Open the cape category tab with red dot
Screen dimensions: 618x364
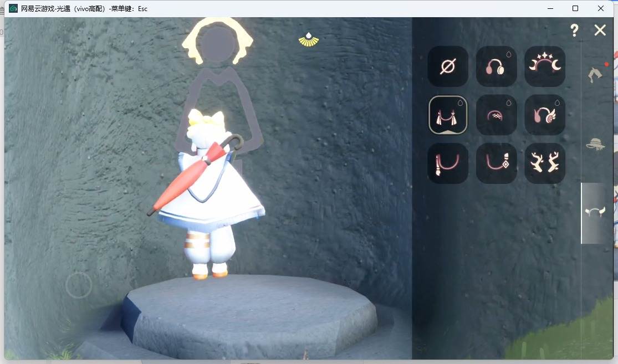[x=595, y=74]
